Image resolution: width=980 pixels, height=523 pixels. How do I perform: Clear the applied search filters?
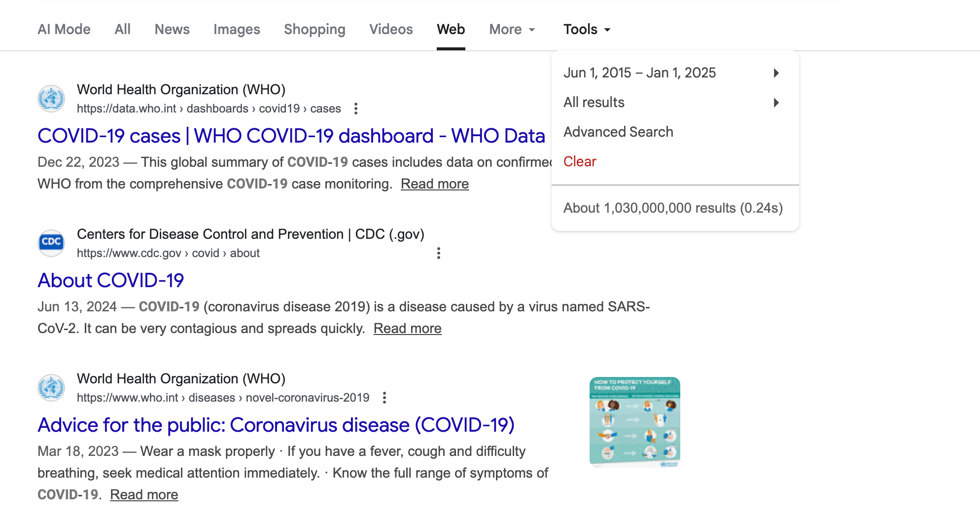tap(580, 161)
